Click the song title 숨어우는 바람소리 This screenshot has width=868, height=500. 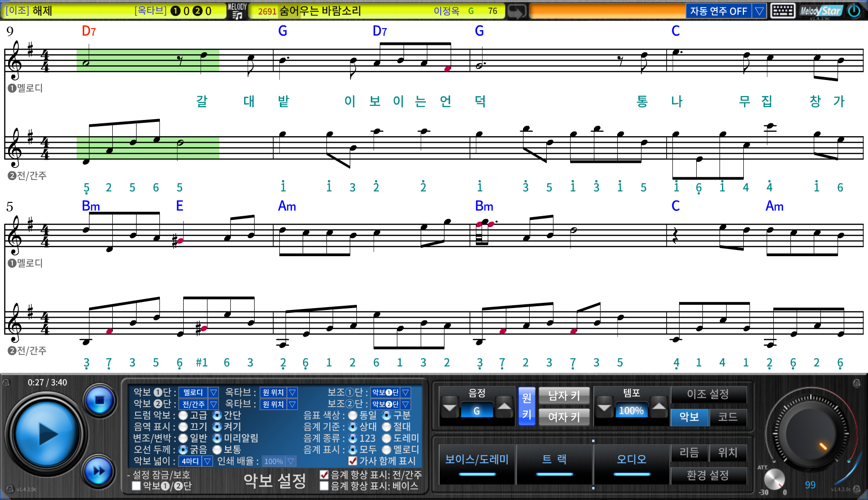coord(320,11)
